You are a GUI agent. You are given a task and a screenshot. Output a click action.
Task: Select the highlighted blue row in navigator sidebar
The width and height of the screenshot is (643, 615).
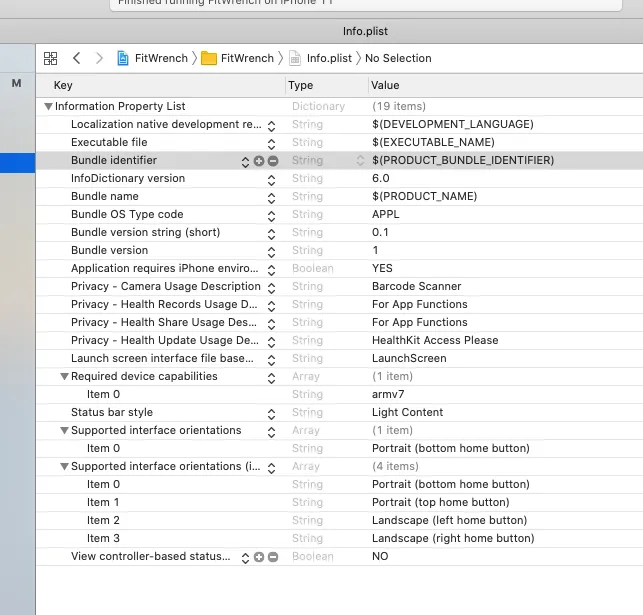coord(17,163)
